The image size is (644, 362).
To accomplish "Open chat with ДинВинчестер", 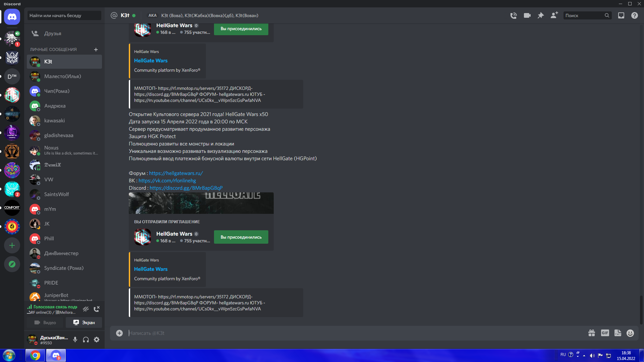I will [x=64, y=253].
